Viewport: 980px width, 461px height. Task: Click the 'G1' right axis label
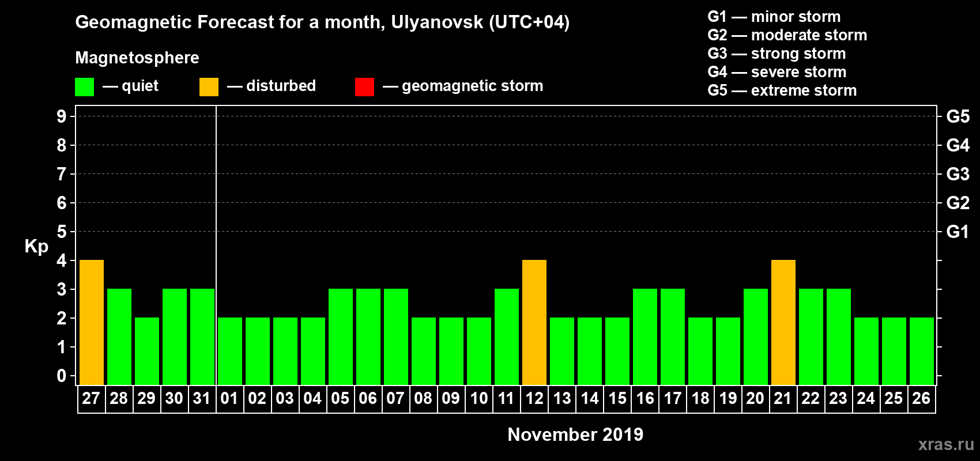pyautogui.click(x=958, y=232)
